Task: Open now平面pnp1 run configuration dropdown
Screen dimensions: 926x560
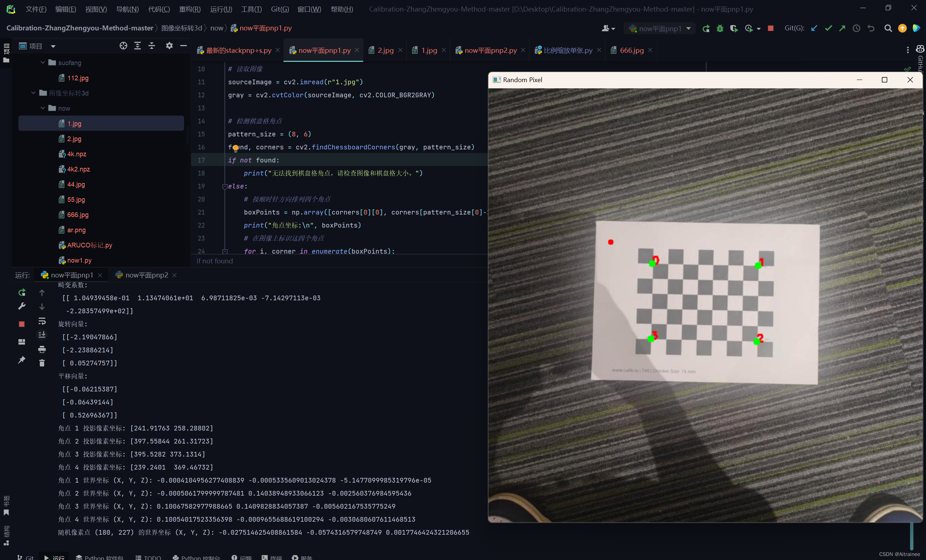Action: point(660,29)
